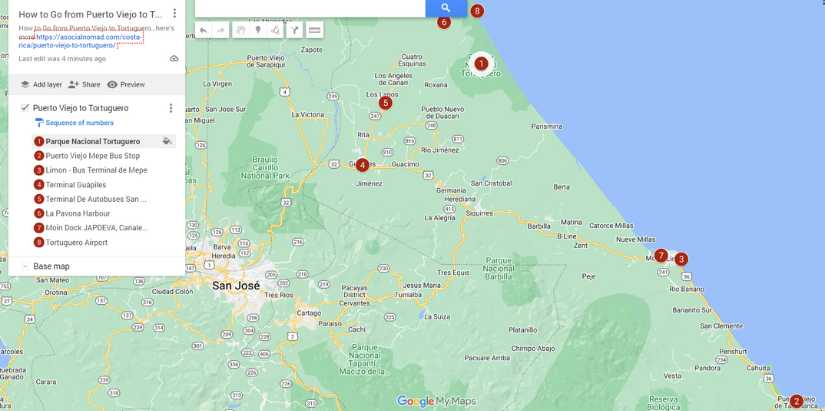The height and width of the screenshot is (411, 825).
Task: Expand the Base map section
Action: click(24, 266)
